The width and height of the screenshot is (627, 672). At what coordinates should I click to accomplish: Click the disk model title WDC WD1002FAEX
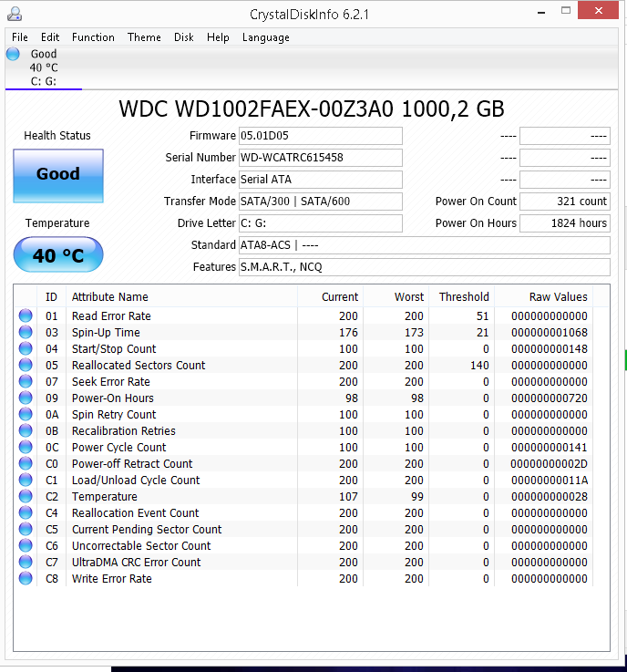[312, 109]
